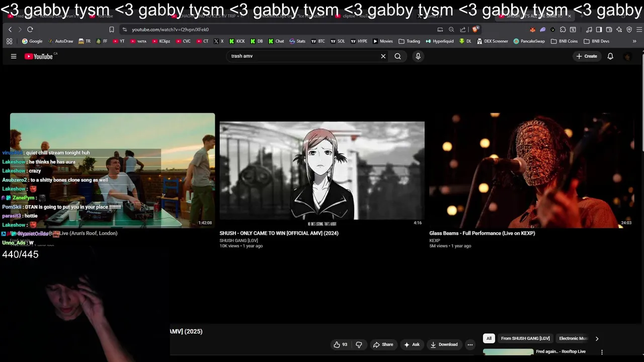Open the SHUSH anime girl thumbnail

[x=322, y=170]
